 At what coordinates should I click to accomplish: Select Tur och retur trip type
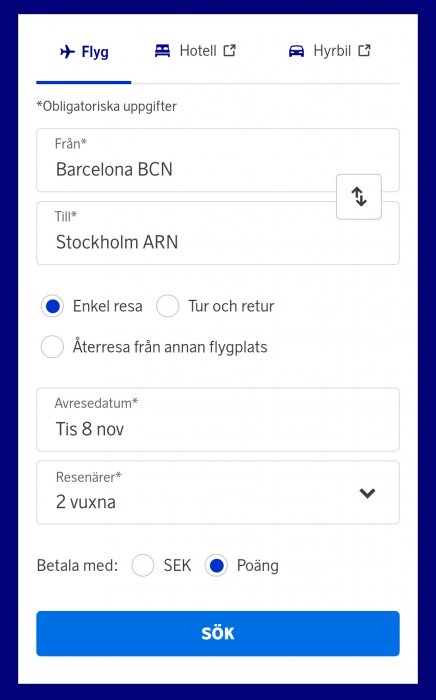pyautogui.click(x=168, y=306)
